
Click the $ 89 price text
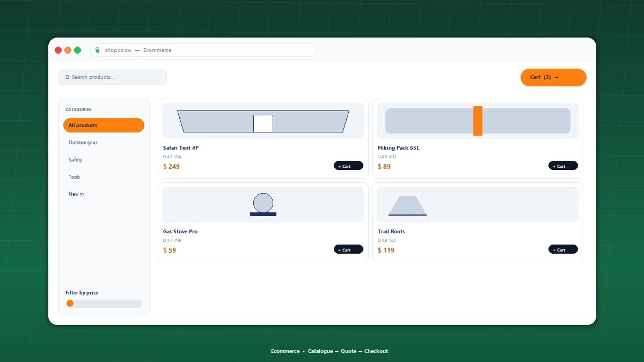pos(384,167)
